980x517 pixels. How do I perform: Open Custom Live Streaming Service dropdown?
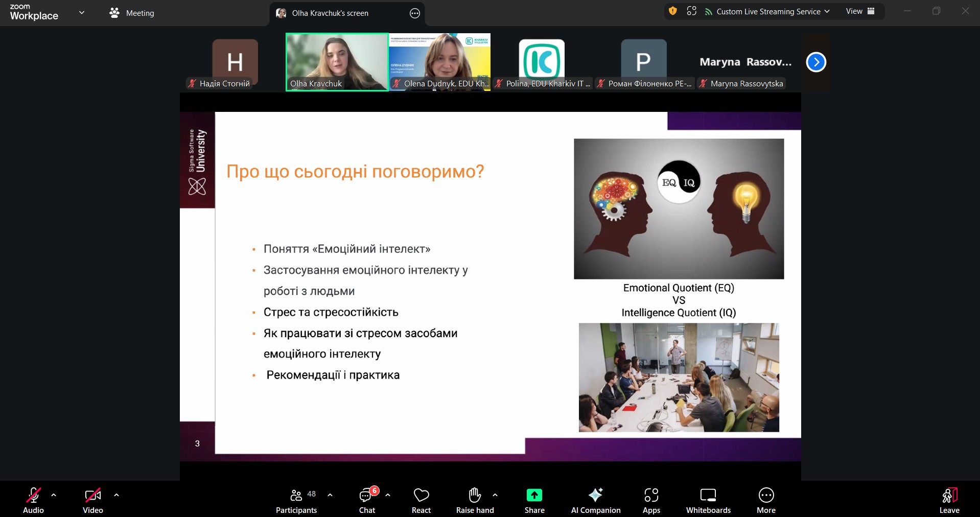[767, 11]
